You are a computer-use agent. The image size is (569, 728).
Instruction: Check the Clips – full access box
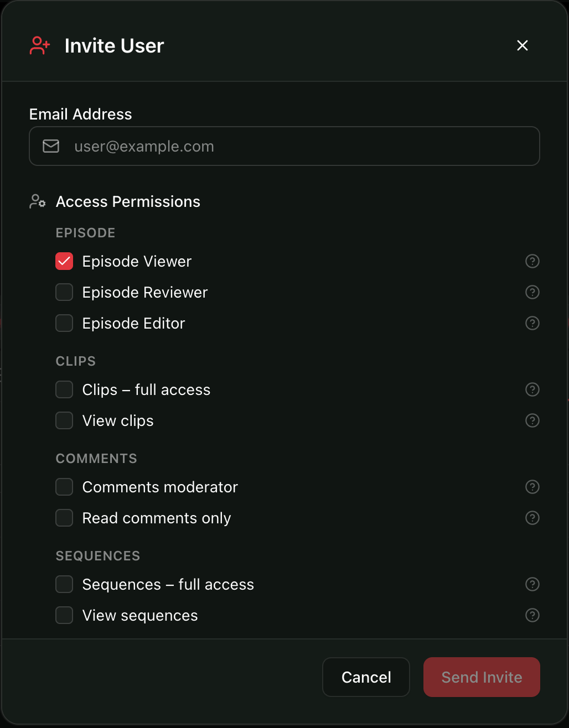point(64,389)
